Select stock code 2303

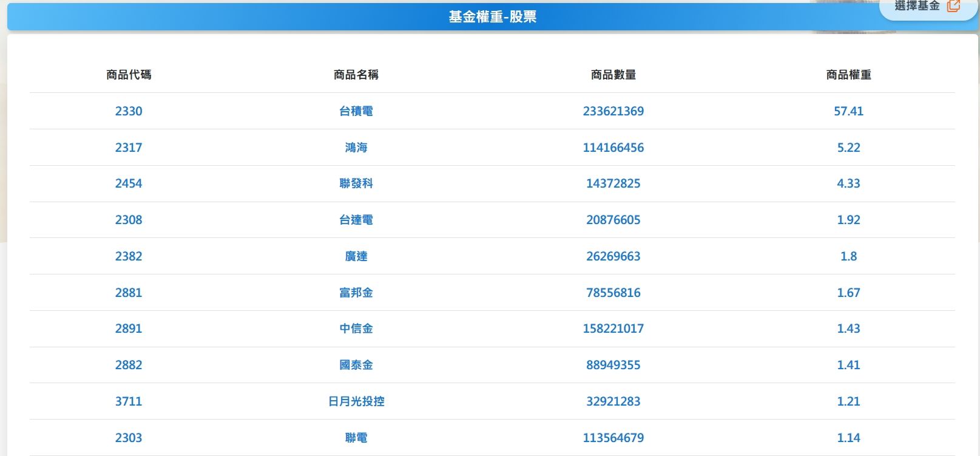click(x=129, y=438)
